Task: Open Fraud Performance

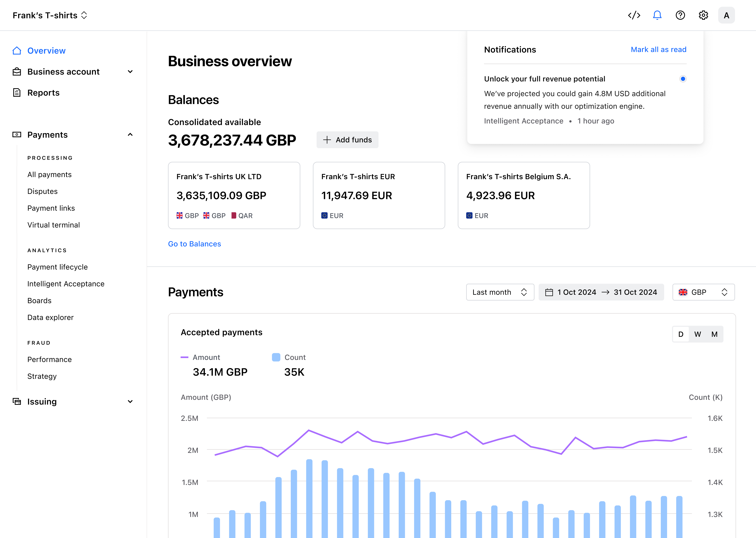Action: pyautogui.click(x=49, y=359)
